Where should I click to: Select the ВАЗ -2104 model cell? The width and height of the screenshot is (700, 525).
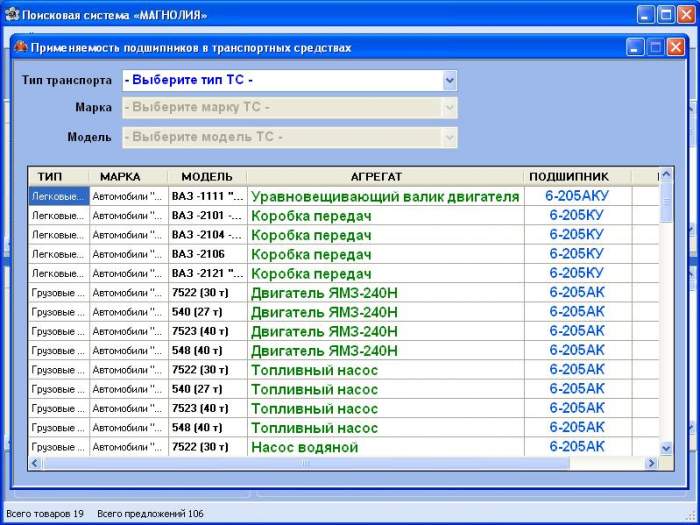pyautogui.click(x=207, y=235)
